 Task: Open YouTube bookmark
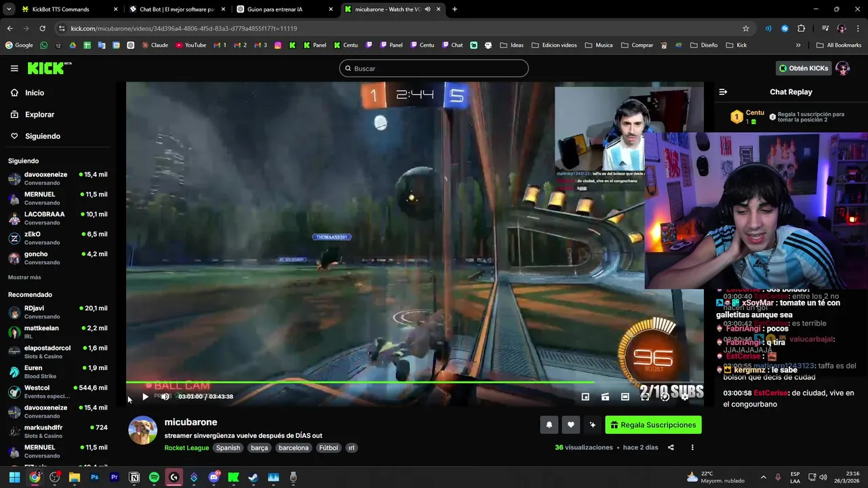coord(191,45)
